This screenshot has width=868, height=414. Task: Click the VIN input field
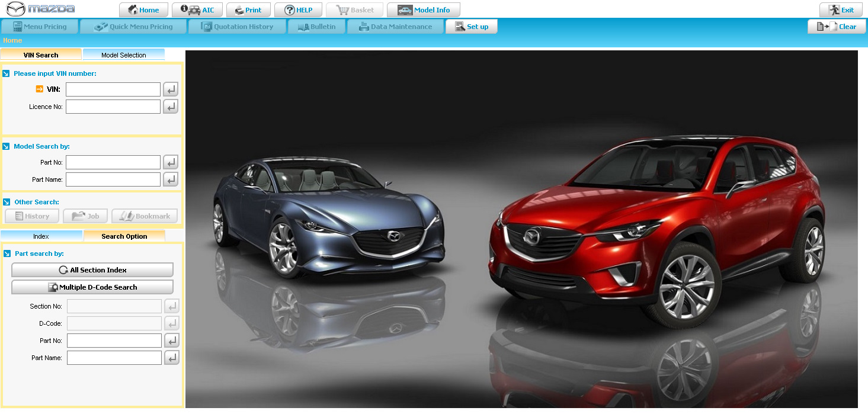point(113,89)
